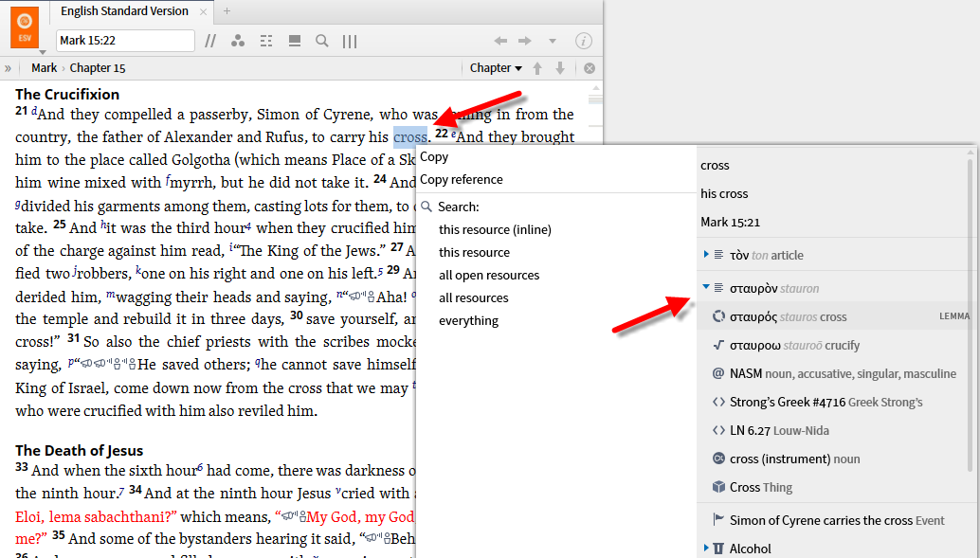The width and height of the screenshot is (980, 558).
Task: Select NASM morphology at-sign icon
Action: (718, 373)
